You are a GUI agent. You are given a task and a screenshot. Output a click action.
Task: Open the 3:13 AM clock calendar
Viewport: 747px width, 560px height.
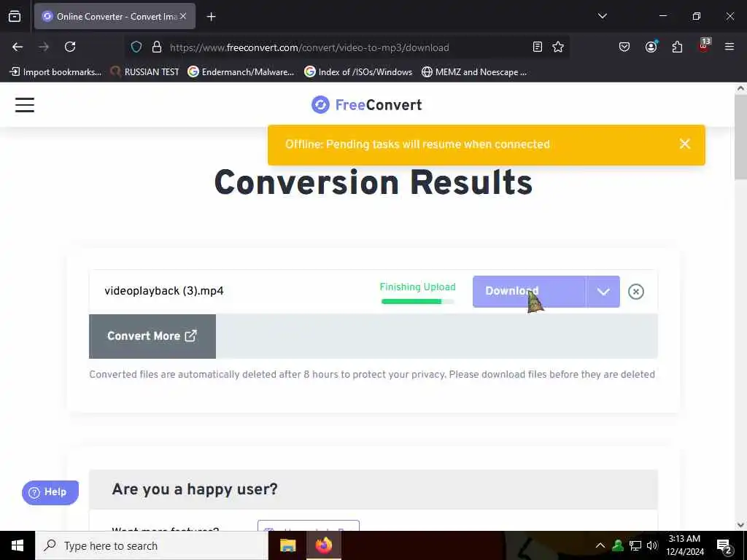coord(684,545)
